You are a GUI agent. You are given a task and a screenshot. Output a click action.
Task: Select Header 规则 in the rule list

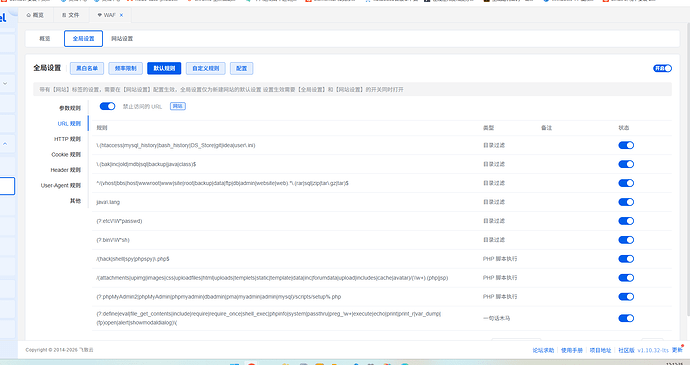point(66,170)
